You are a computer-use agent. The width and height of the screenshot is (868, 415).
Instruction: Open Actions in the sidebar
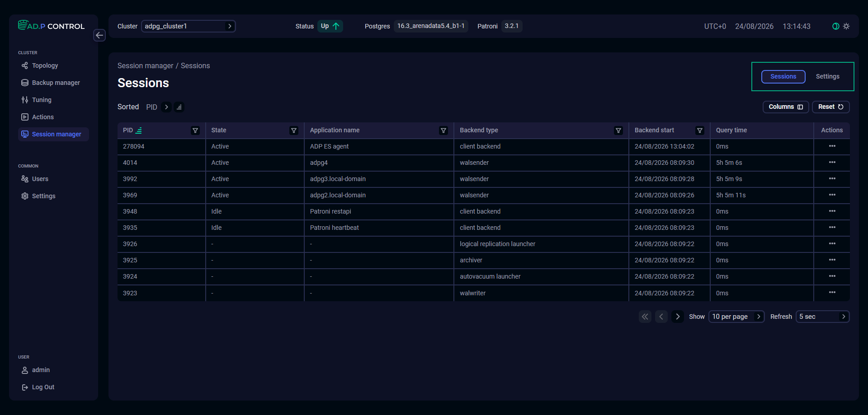click(x=53, y=117)
